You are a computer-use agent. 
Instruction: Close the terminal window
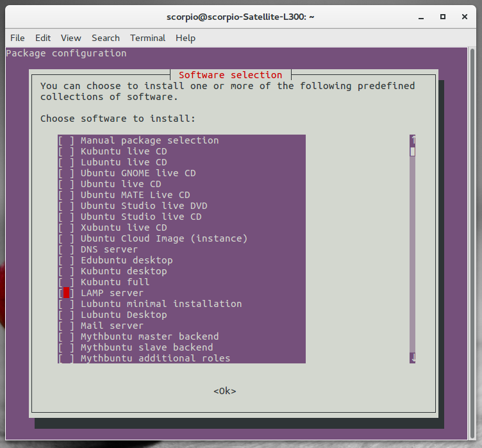coord(465,17)
